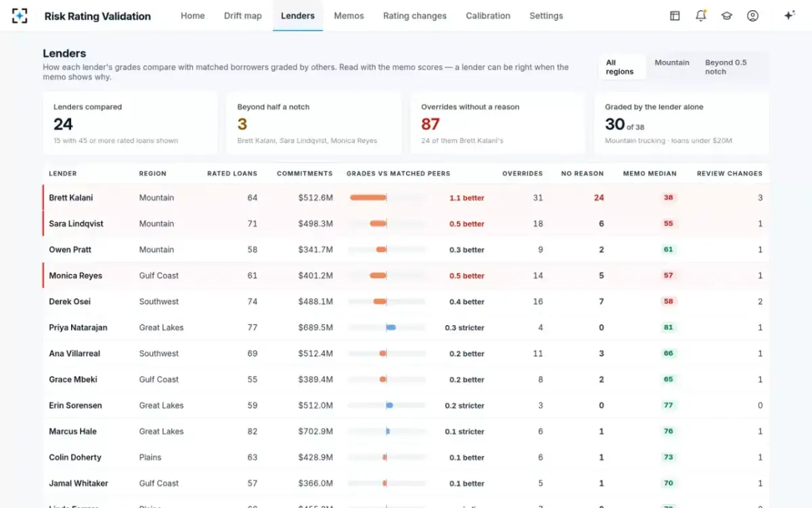Click the Erin Sorensen lender name

75,406
